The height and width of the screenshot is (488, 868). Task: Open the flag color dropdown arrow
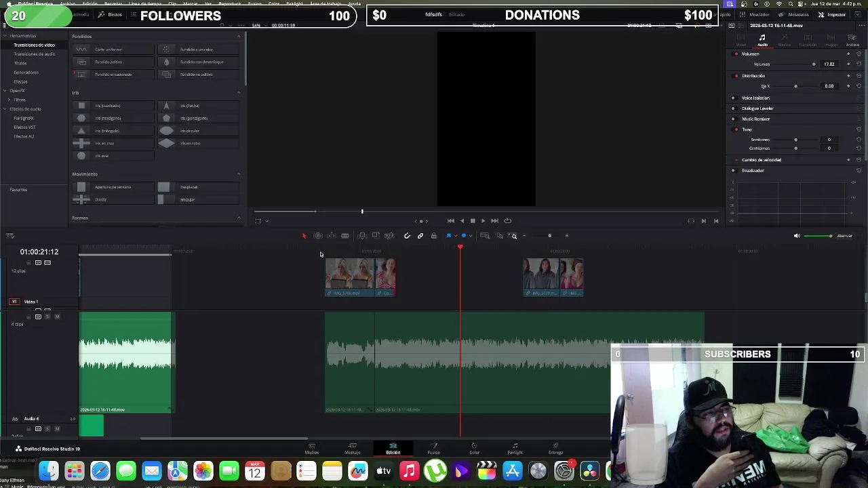[455, 236]
